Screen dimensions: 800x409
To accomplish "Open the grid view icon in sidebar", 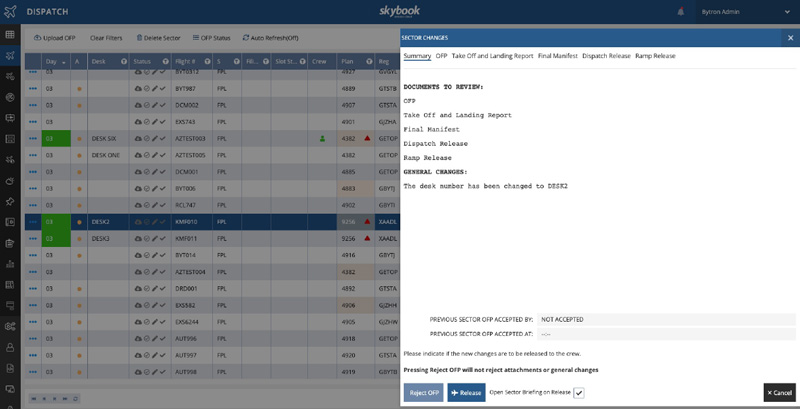I will tap(10, 35).
